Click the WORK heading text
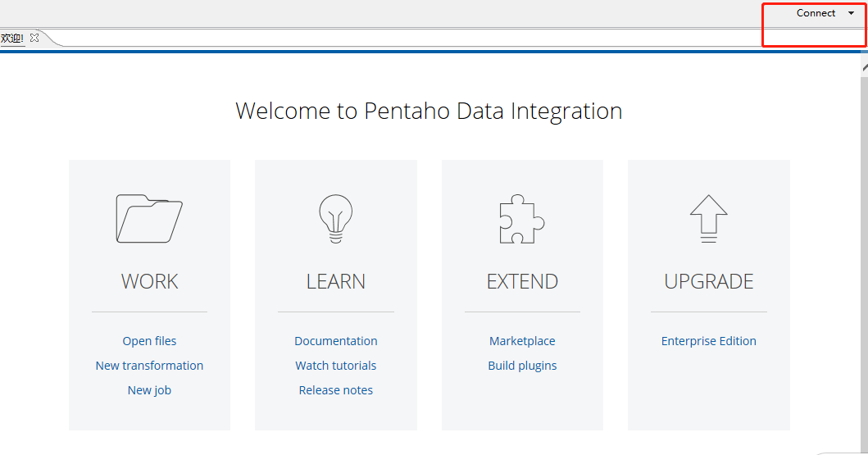 pos(149,281)
